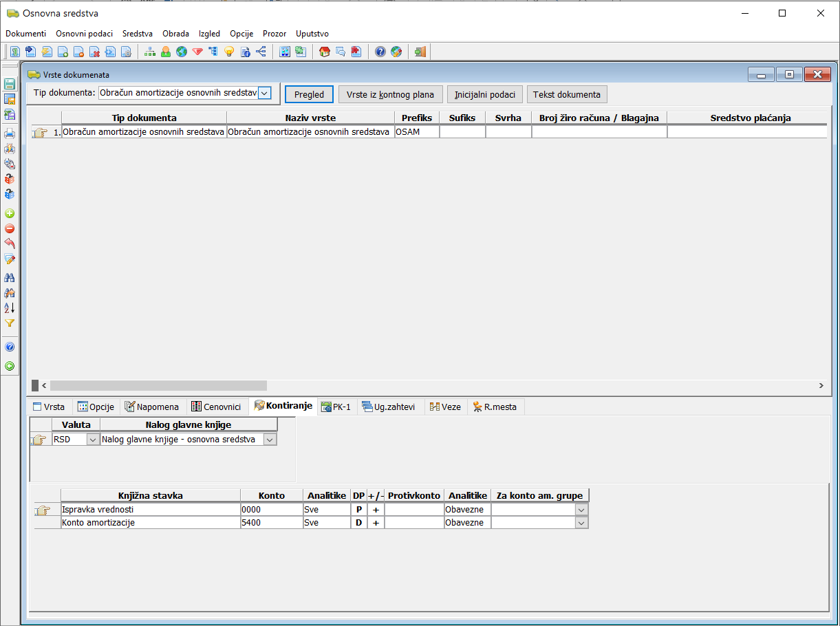Open the Valuta RSD dropdown

click(92, 440)
